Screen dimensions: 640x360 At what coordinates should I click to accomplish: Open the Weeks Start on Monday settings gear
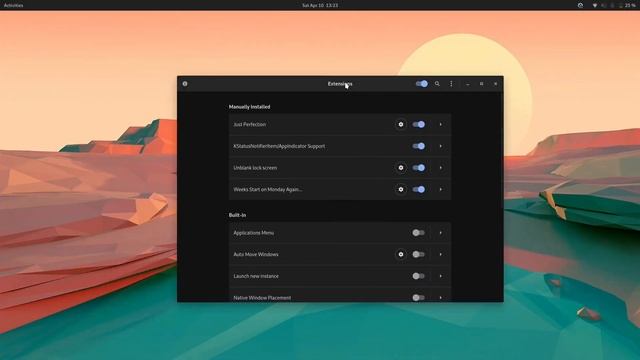pos(401,189)
